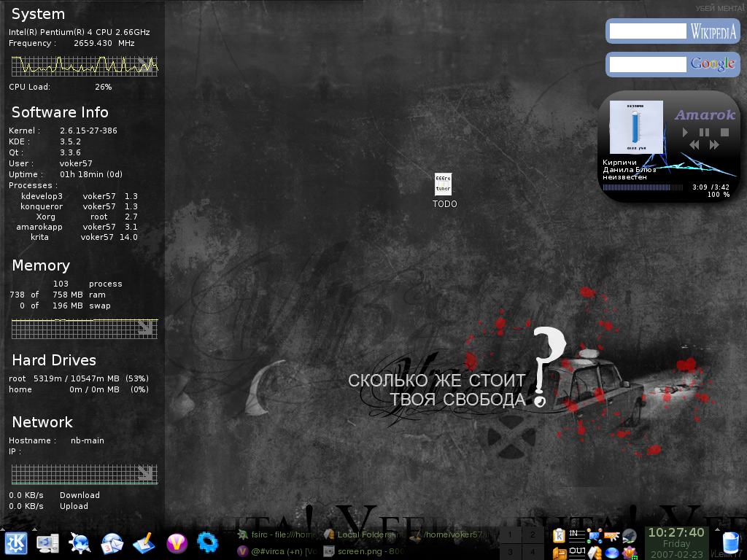This screenshot has height=560, width=747.
Task: Click the purple V launcher icon
Action: point(176,543)
